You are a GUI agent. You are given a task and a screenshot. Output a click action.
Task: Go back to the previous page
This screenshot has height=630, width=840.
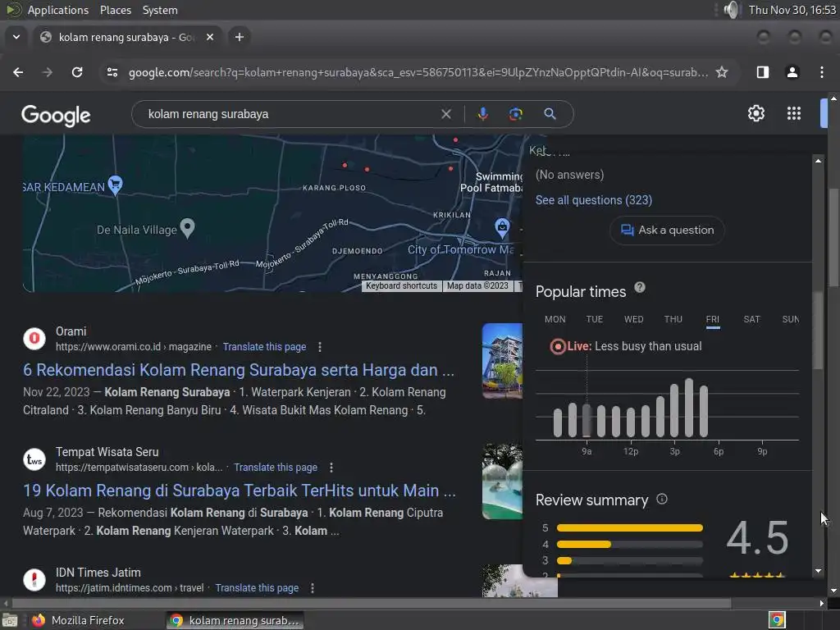[18, 72]
